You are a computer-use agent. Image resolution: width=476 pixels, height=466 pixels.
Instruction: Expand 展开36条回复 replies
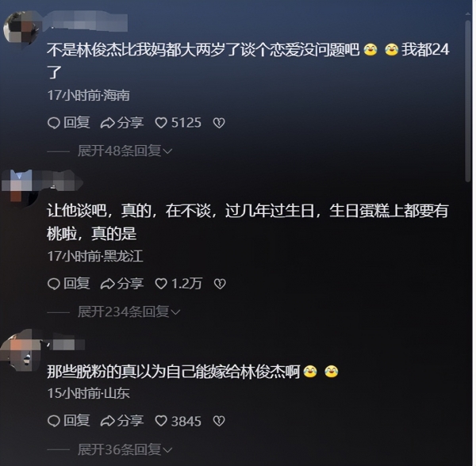tap(125, 449)
